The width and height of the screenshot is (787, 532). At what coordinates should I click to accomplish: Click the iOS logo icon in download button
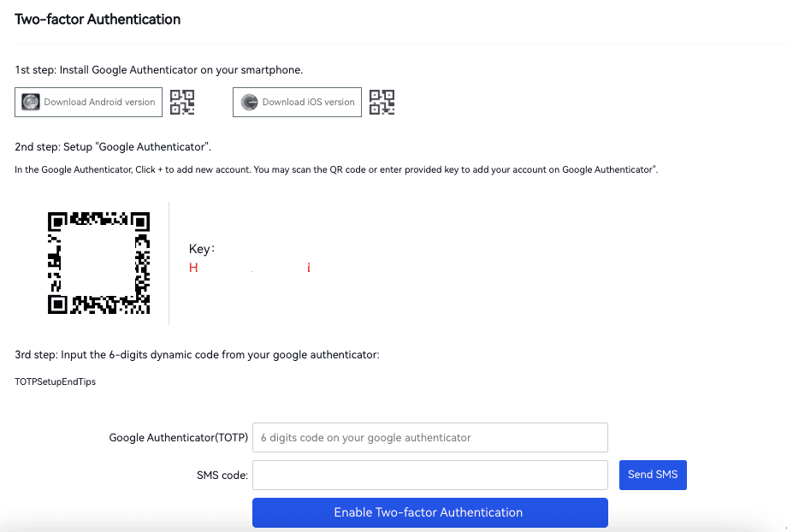pyautogui.click(x=249, y=102)
